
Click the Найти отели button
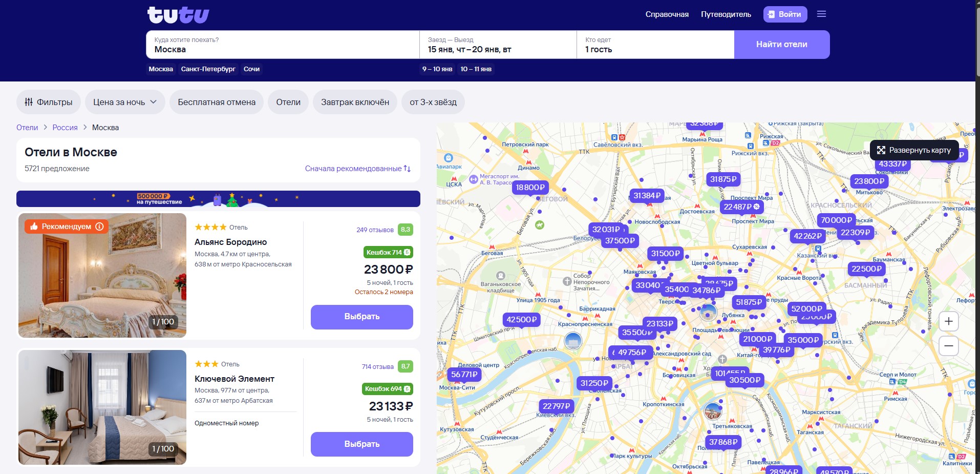pos(781,45)
